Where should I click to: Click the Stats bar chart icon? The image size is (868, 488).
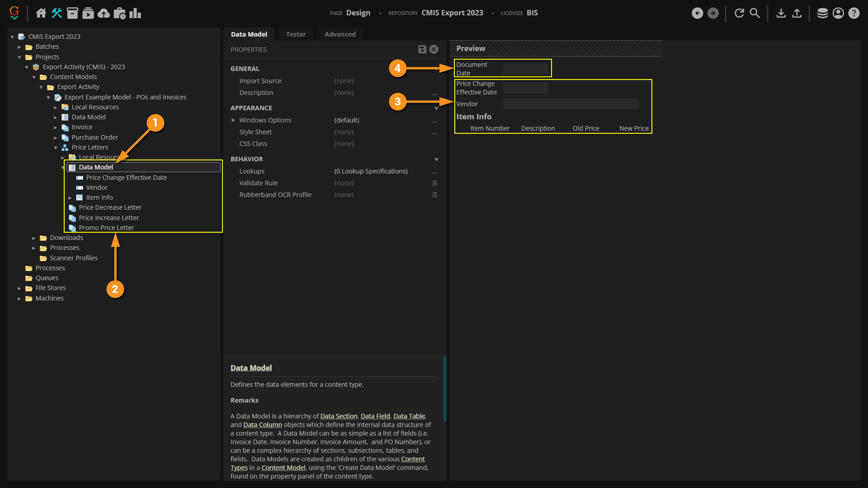click(135, 13)
